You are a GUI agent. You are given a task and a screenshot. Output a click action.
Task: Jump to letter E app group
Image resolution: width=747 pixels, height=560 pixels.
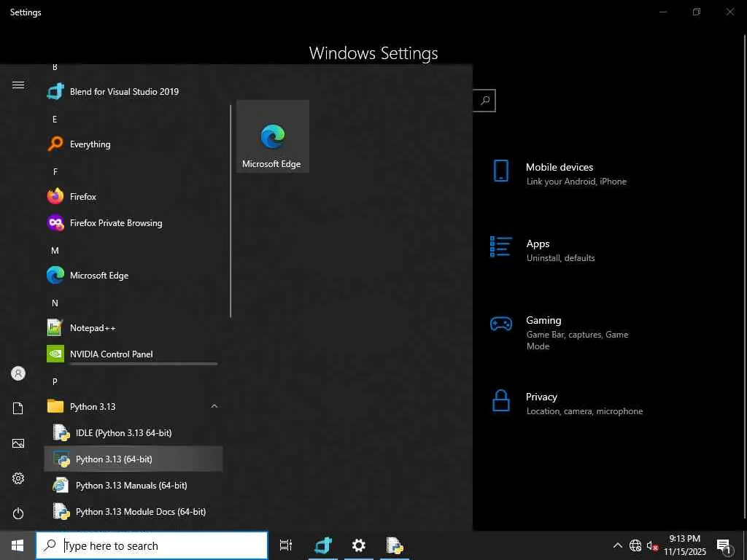[x=55, y=119]
